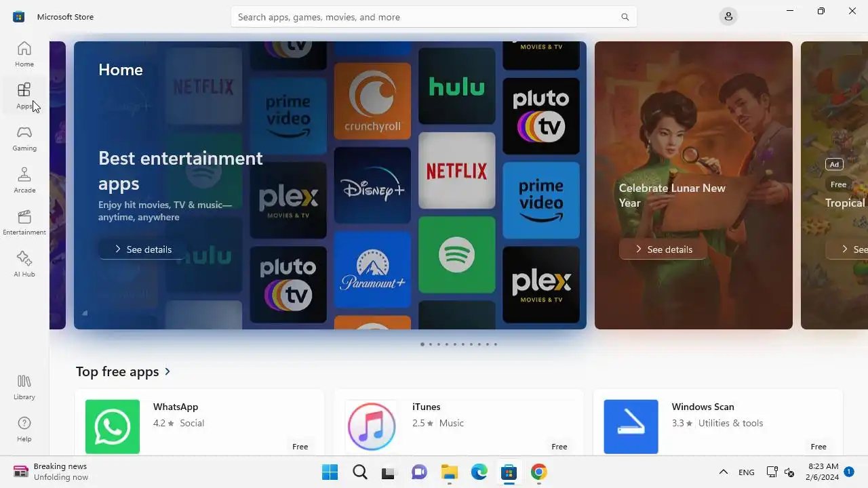Open the Chat app in the taskbar
Image resolution: width=868 pixels, height=488 pixels.
point(419,472)
